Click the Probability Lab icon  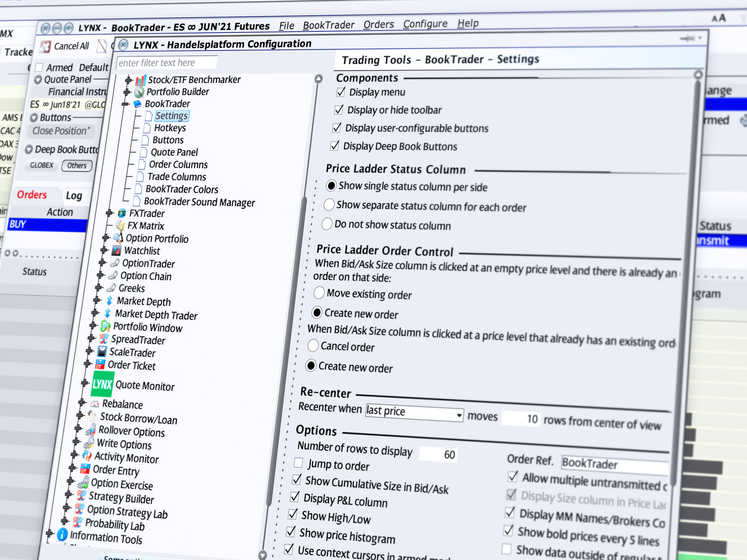pyautogui.click(x=77, y=522)
